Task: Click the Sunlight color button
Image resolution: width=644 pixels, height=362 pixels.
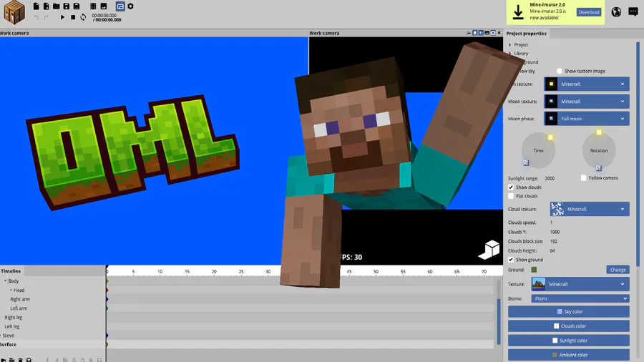Action: point(568,341)
